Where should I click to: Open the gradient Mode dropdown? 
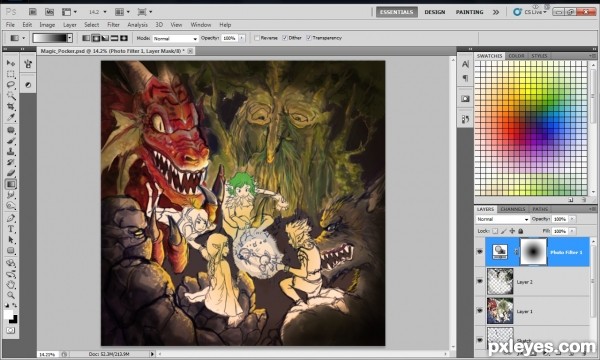pyautogui.click(x=175, y=39)
